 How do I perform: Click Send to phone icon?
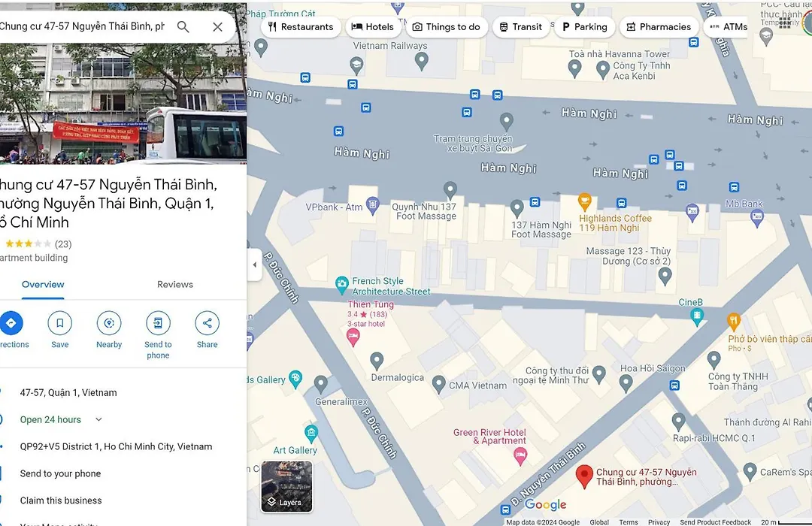coord(158,323)
